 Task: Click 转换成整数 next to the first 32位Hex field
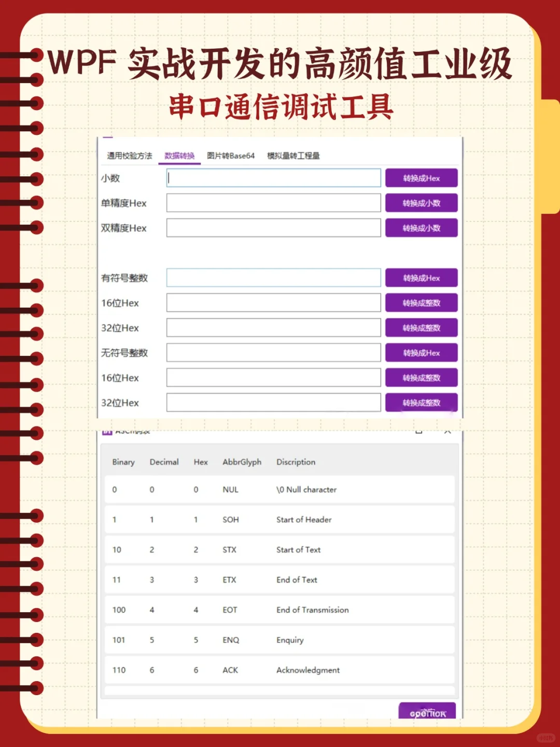(421, 327)
